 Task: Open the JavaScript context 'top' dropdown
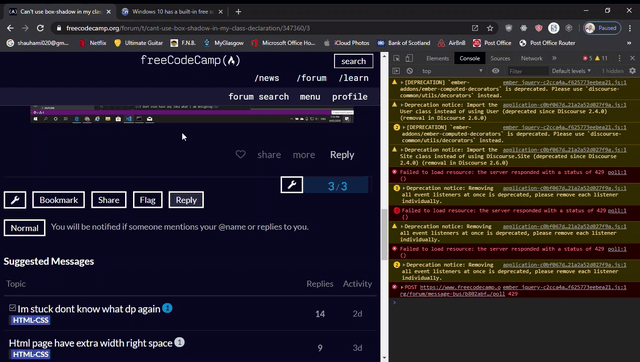(x=452, y=71)
